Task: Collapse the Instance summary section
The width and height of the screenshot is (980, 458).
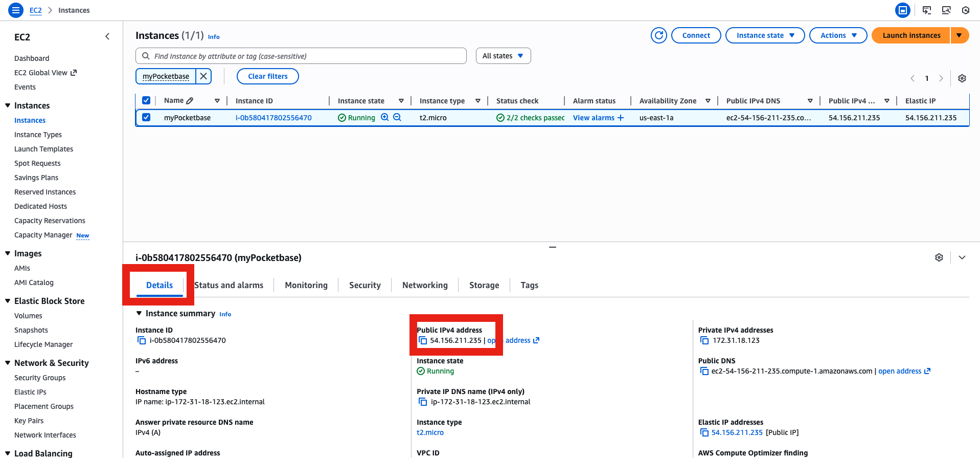Action: tap(139, 313)
